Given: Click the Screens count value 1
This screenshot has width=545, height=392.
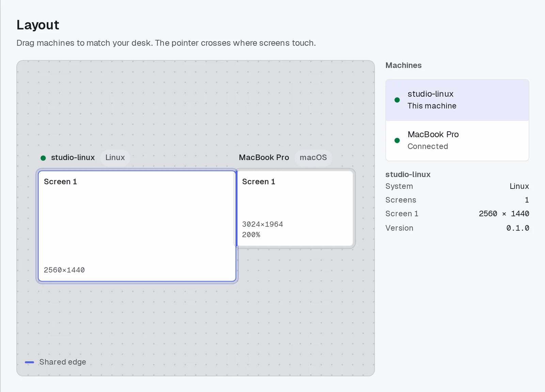Looking at the screenshot, I should 527,200.
